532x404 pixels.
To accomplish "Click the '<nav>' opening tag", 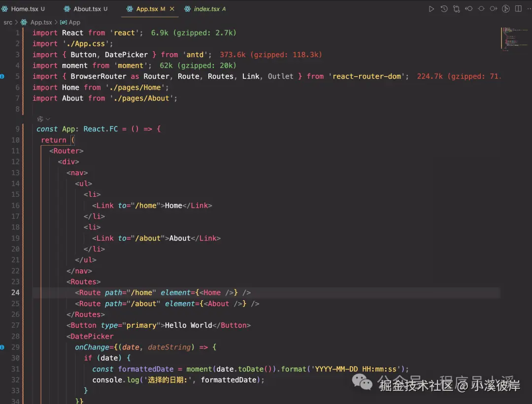I will pos(77,173).
